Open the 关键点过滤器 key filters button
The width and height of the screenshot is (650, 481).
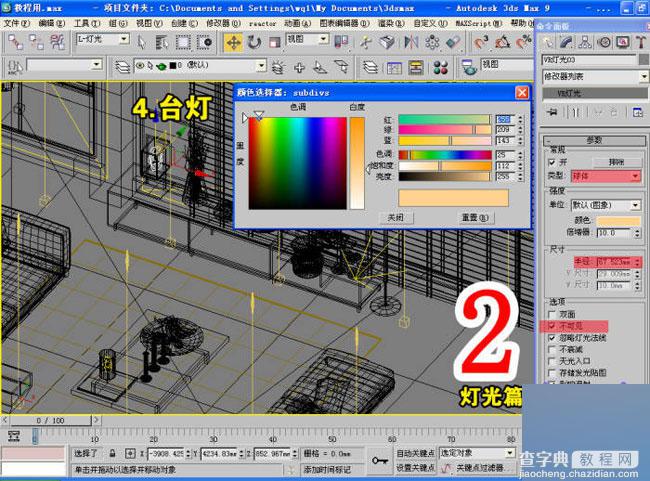pos(480,468)
